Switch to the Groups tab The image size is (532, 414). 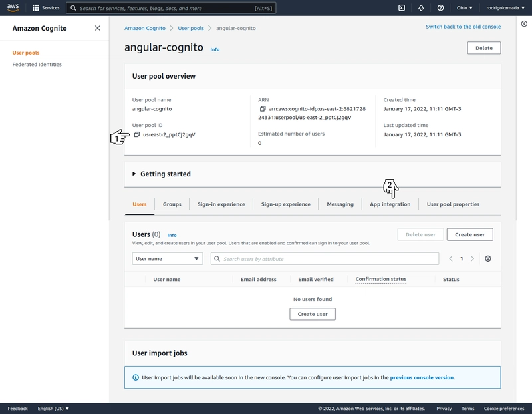pos(172,204)
